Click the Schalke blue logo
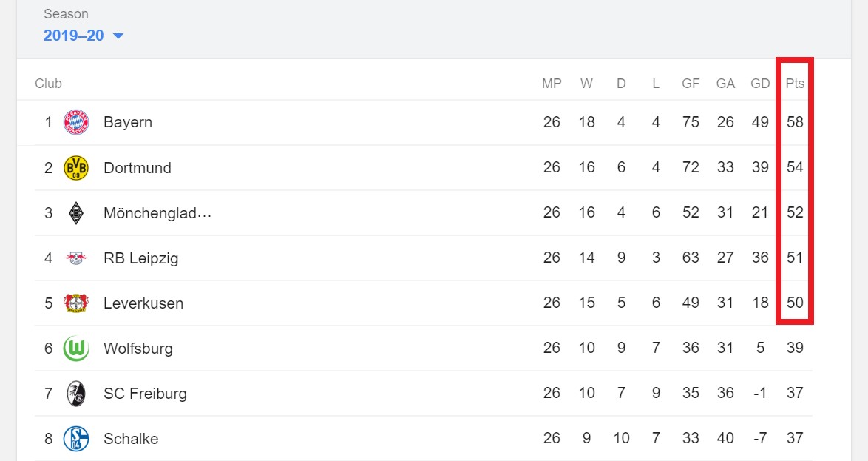The height and width of the screenshot is (461, 868). [76, 439]
